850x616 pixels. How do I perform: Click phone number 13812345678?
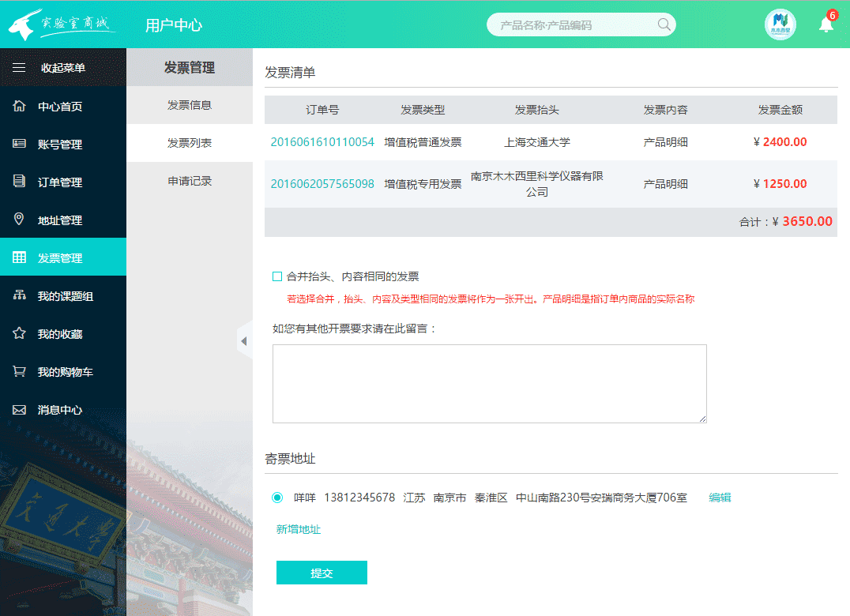pos(359,498)
